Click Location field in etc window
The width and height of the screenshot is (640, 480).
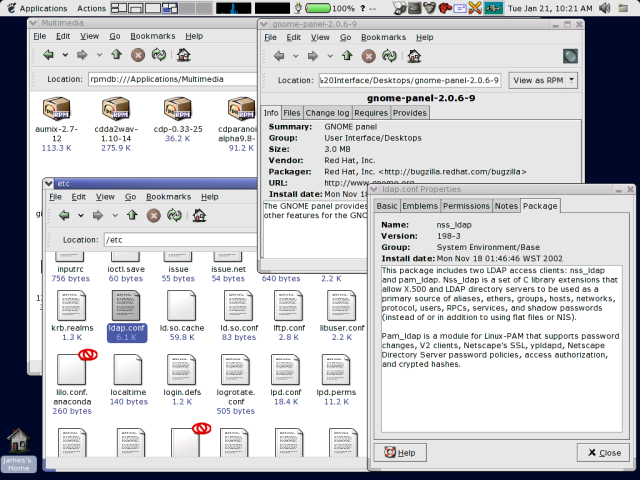180,240
